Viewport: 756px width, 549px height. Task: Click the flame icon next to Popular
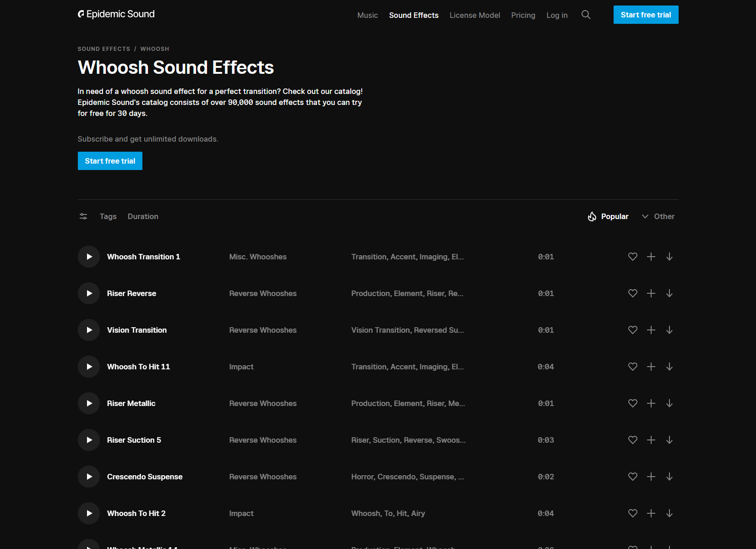[x=592, y=216]
